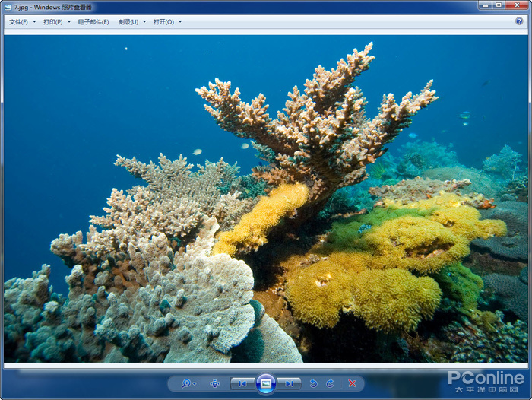Select the fit-to-window actual size icon
The height and width of the screenshot is (400, 532).
pos(215,384)
